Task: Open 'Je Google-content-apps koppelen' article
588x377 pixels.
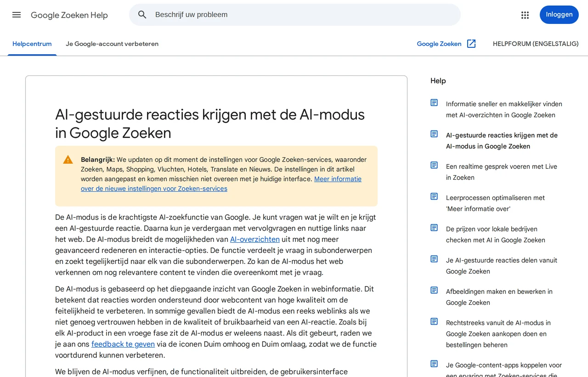Action: point(504,369)
